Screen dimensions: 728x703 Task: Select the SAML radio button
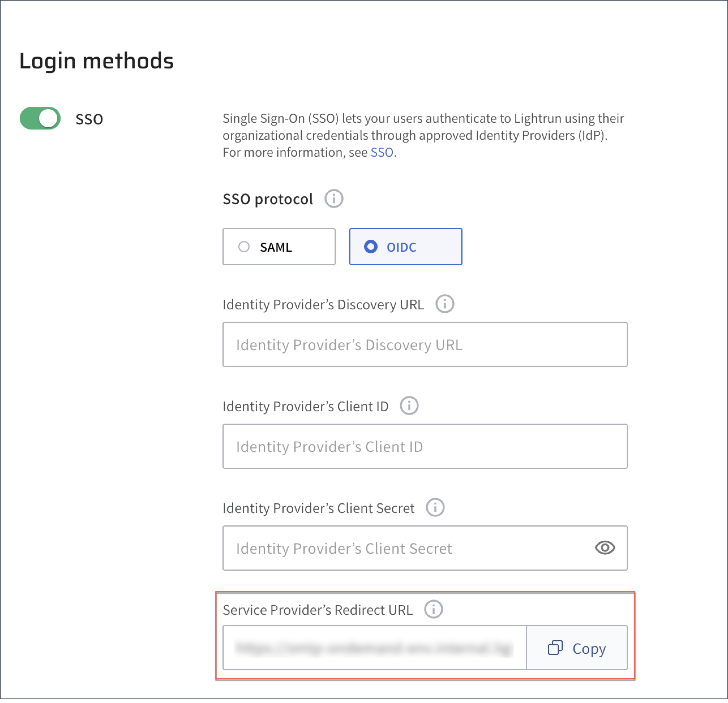(244, 247)
